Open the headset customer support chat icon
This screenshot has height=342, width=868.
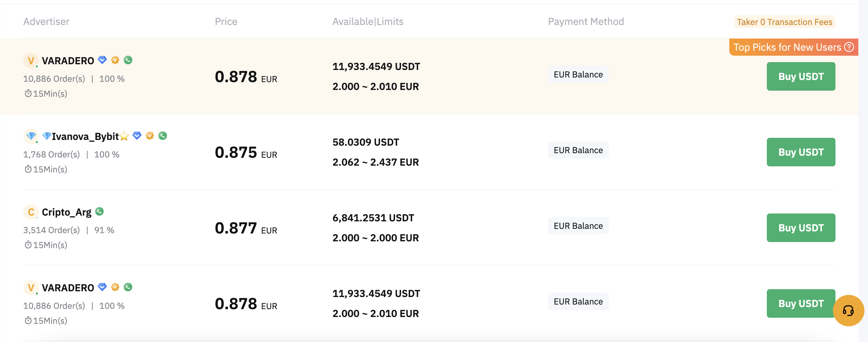coord(848,310)
